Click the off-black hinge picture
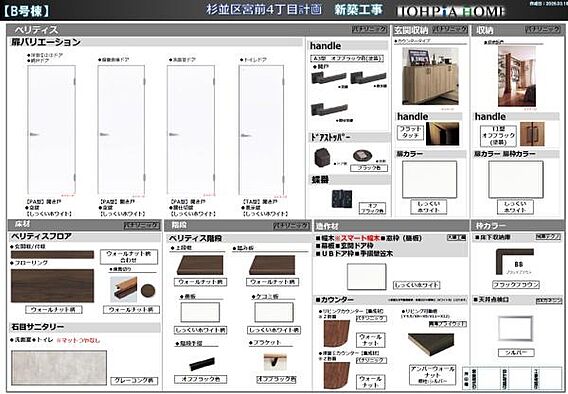The height and width of the screenshot is (394, 568). tap(342, 199)
